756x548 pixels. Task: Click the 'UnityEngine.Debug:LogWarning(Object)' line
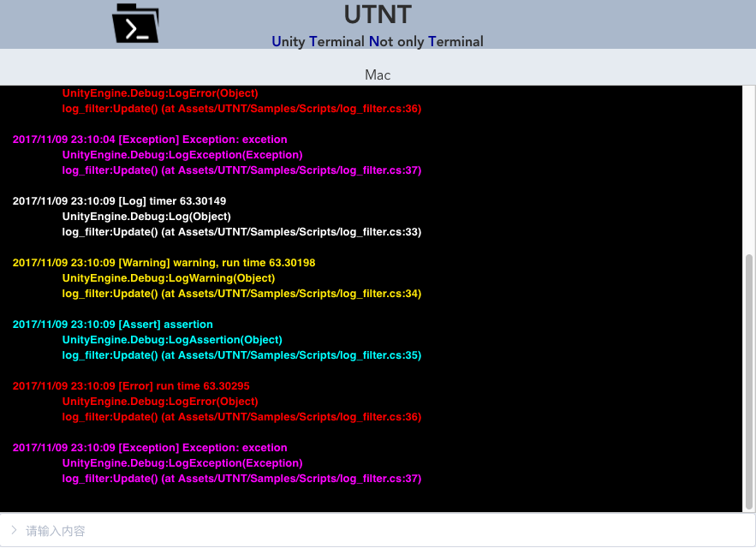[x=169, y=278]
